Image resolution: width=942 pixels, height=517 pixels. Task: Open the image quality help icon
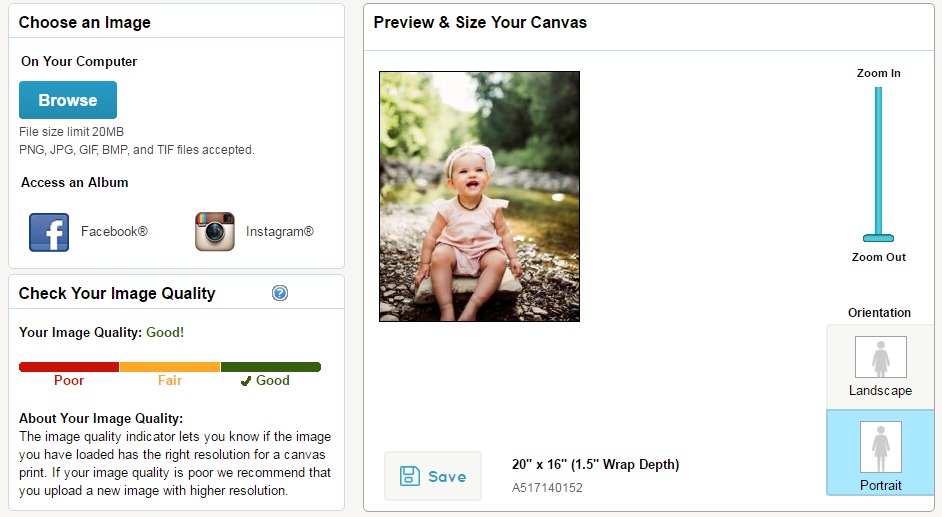coord(280,293)
